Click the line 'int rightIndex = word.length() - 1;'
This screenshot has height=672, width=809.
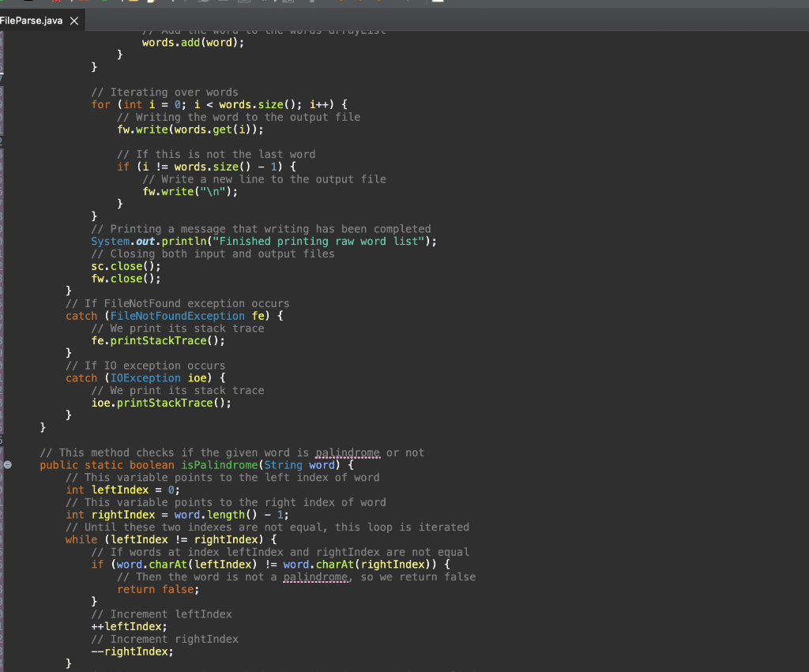pyautogui.click(x=178, y=515)
